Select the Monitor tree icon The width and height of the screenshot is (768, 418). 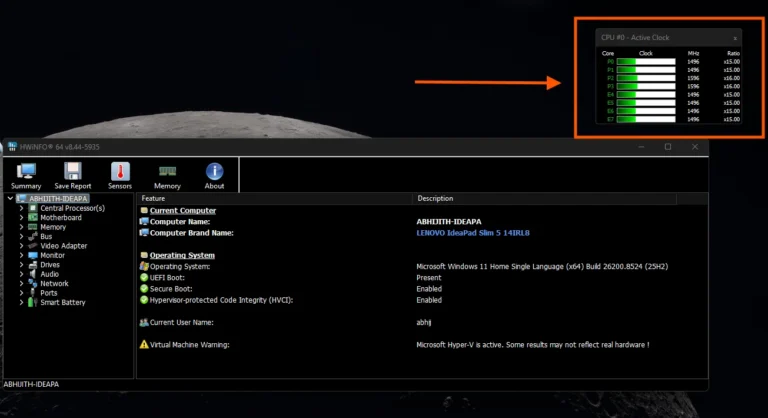tap(33, 255)
